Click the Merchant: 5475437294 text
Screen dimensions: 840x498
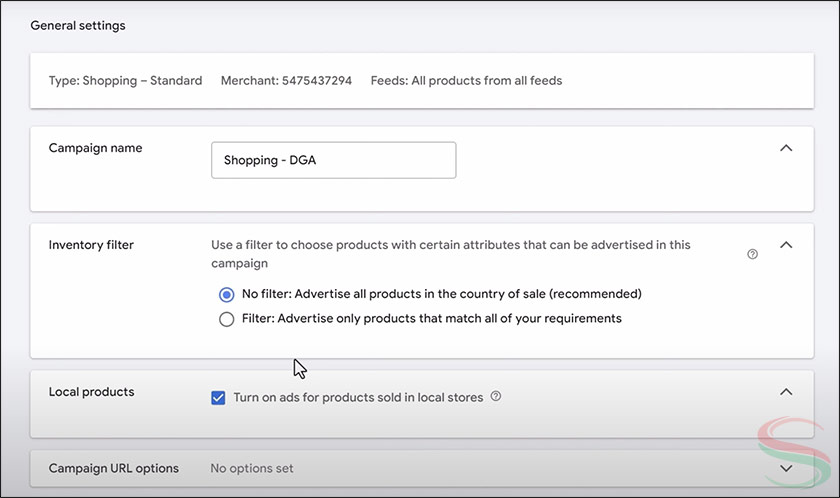coord(286,80)
